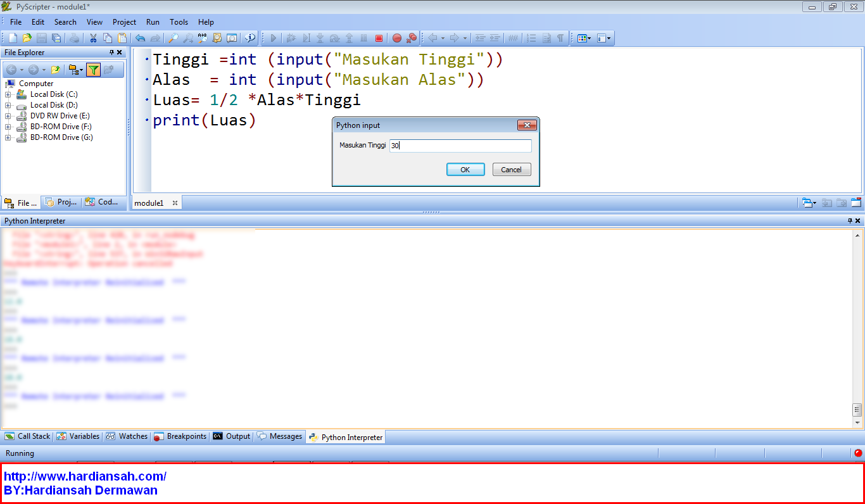Click the Masukan Tinggi input field
The width and height of the screenshot is (865, 504).
(460, 146)
